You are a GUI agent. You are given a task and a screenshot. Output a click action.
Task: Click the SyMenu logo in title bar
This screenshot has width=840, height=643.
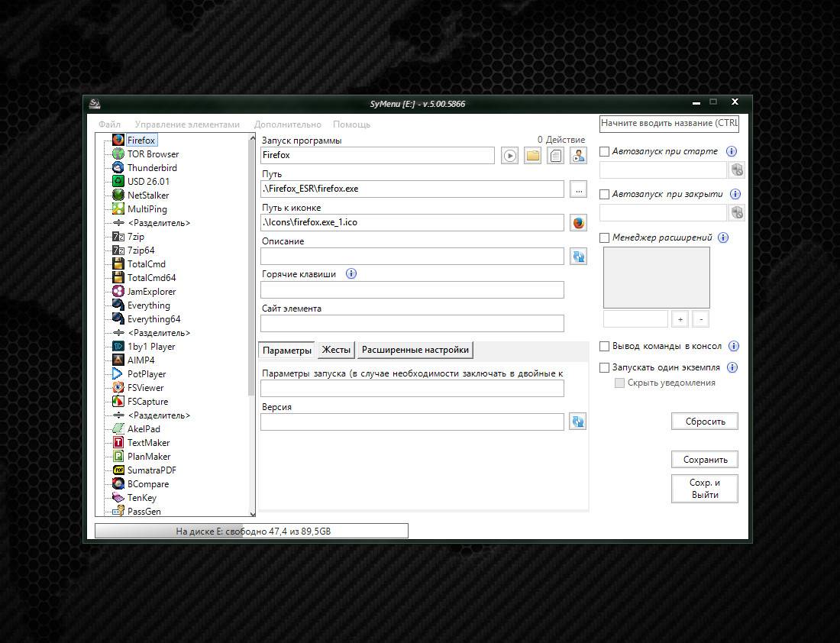pos(95,103)
